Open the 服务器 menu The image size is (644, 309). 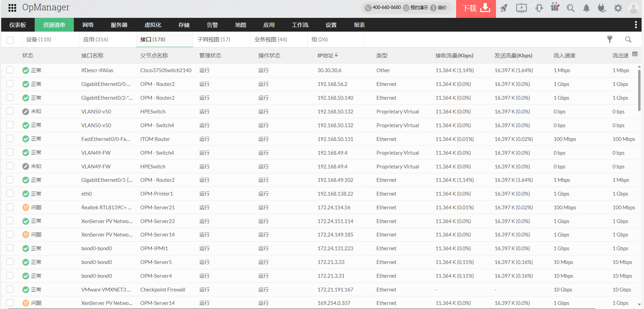click(119, 25)
